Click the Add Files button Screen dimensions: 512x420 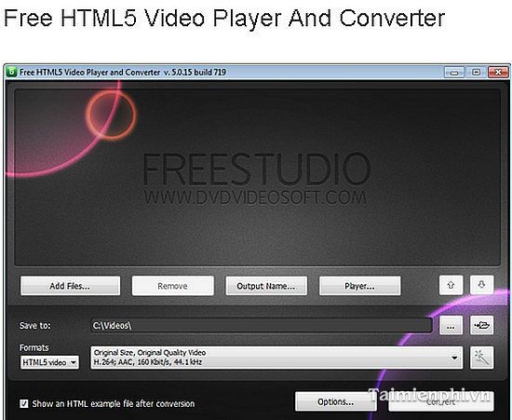click(70, 286)
